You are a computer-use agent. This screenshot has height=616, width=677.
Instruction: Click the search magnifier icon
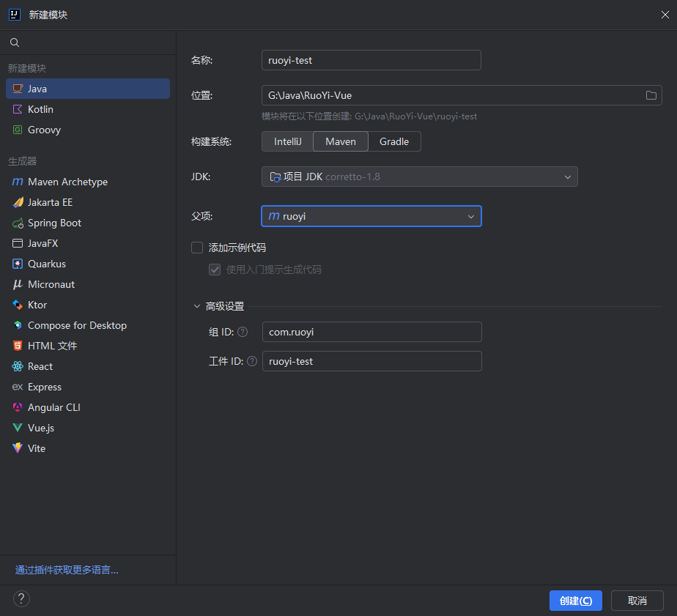[x=15, y=42]
